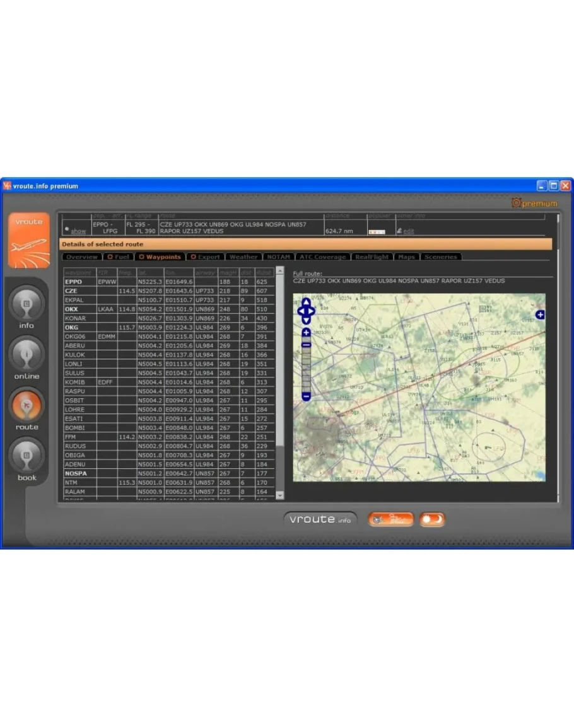This screenshot has height=728, width=574.
Task: Zoom out on the route map
Action: (306, 396)
